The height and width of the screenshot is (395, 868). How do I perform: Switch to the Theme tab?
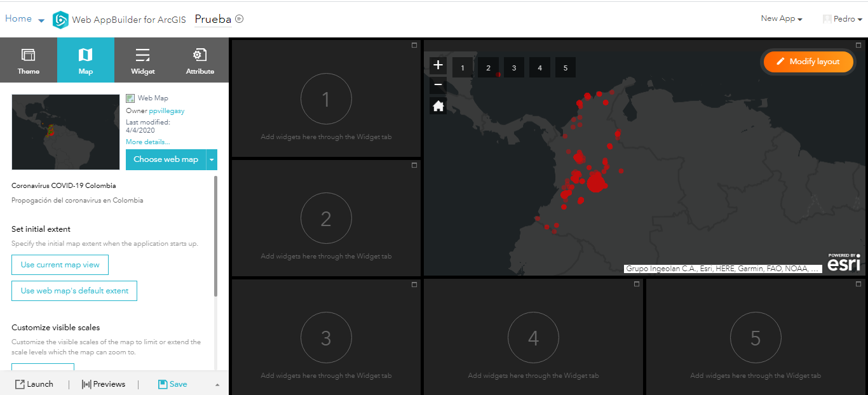pos(29,60)
